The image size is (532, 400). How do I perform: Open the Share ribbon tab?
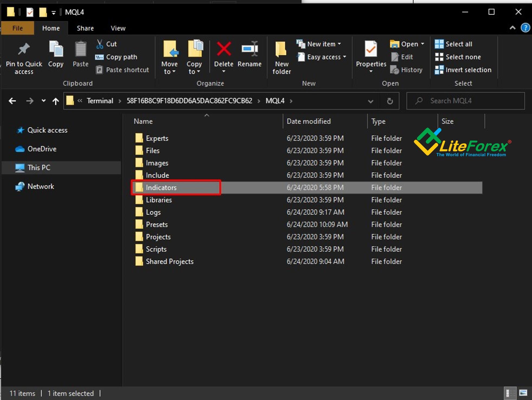pos(85,28)
